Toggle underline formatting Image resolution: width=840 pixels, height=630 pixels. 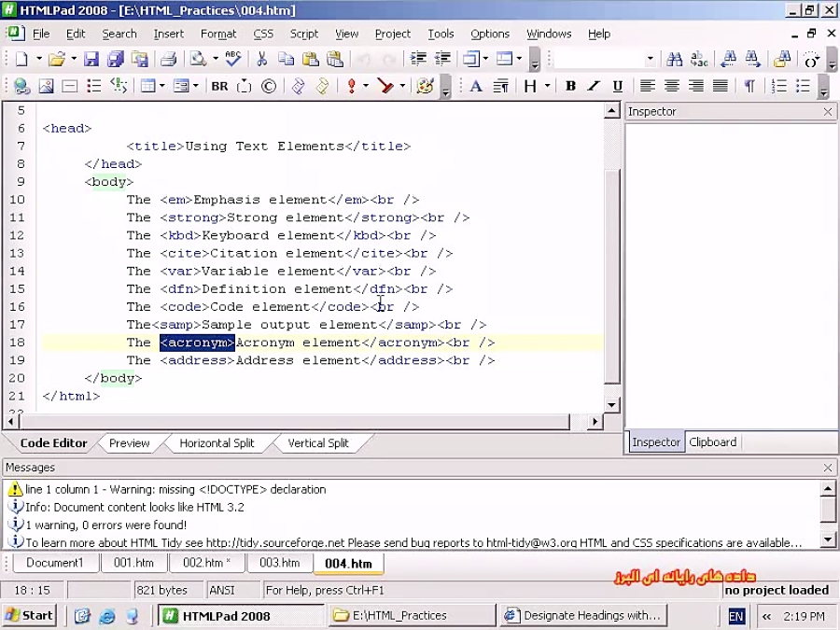click(x=617, y=86)
